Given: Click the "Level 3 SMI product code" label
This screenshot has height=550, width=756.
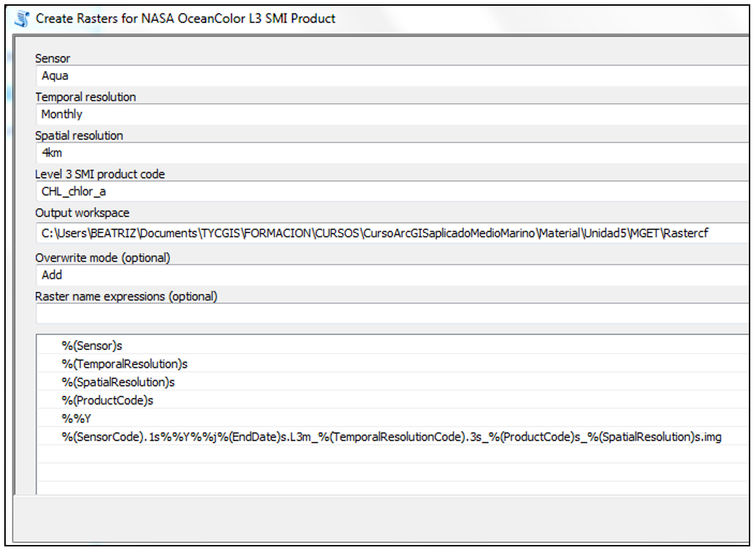Looking at the screenshot, I should [x=100, y=174].
